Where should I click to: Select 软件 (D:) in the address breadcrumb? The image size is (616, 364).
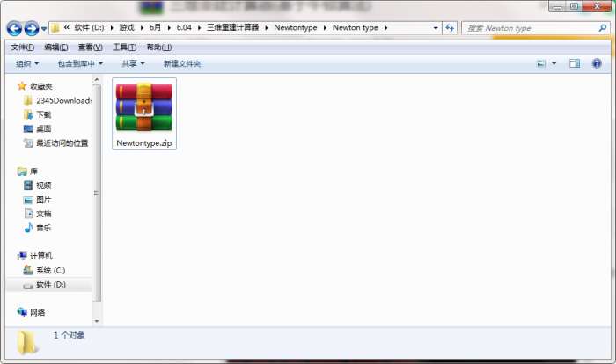tap(89, 27)
